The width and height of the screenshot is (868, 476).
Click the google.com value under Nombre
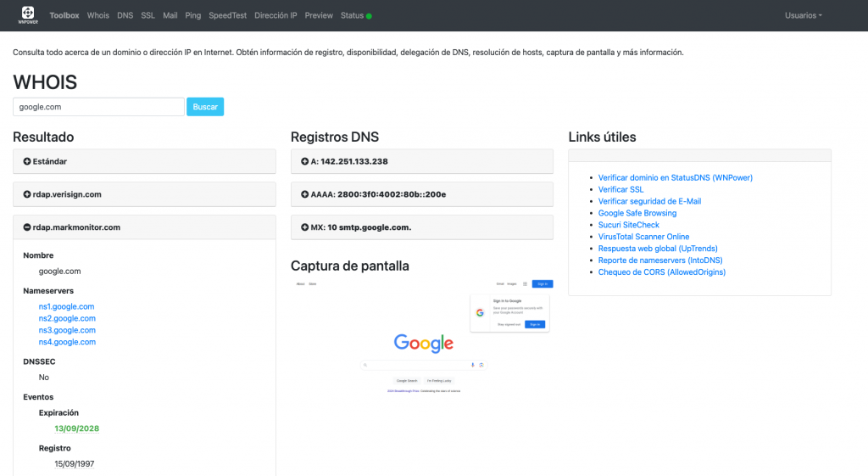click(x=60, y=271)
